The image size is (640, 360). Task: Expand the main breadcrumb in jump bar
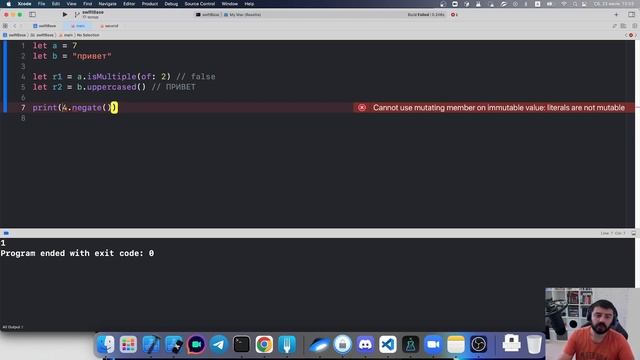(66, 35)
